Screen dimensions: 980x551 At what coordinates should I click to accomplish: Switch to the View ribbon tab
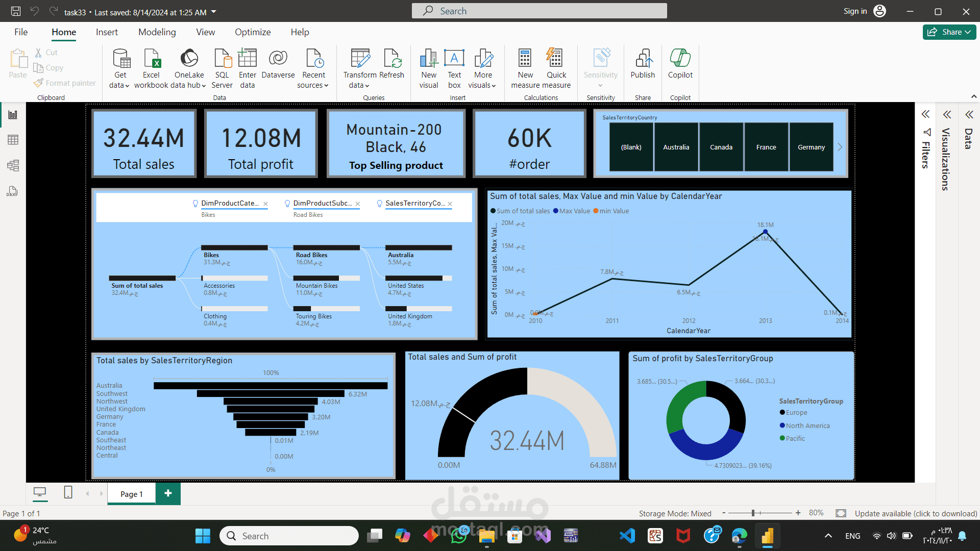pos(205,32)
